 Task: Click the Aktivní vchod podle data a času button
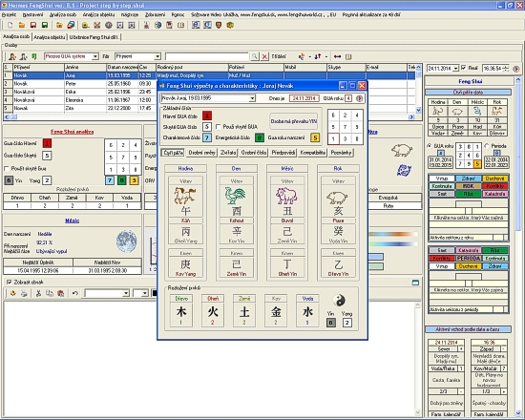point(468,329)
